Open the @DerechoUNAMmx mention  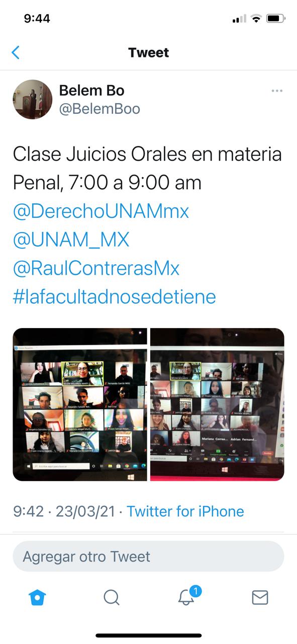101,211
